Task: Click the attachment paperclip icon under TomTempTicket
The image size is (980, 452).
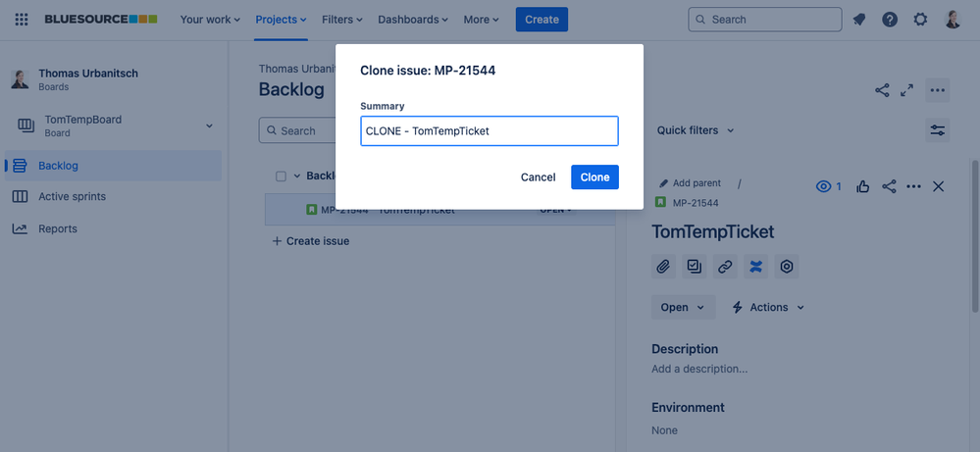Action: 663,267
